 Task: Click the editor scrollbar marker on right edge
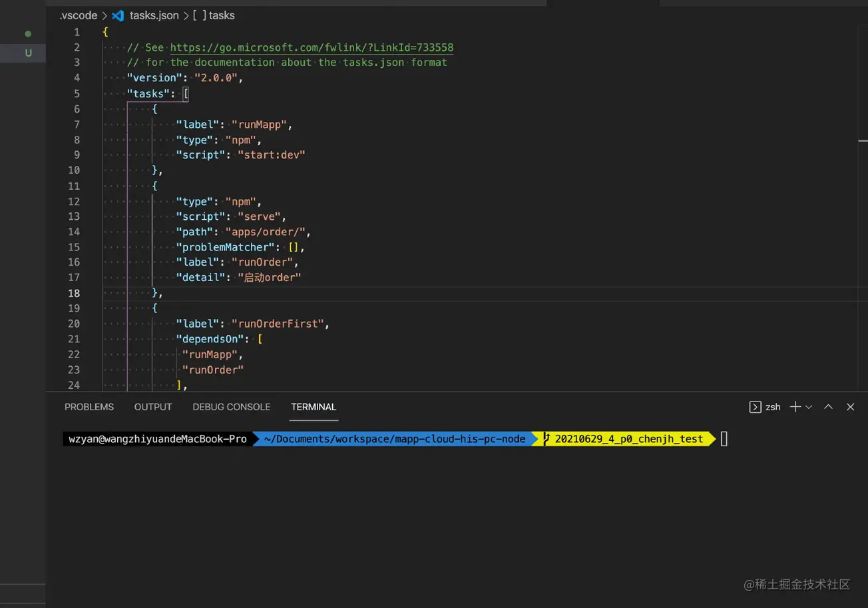click(x=863, y=141)
